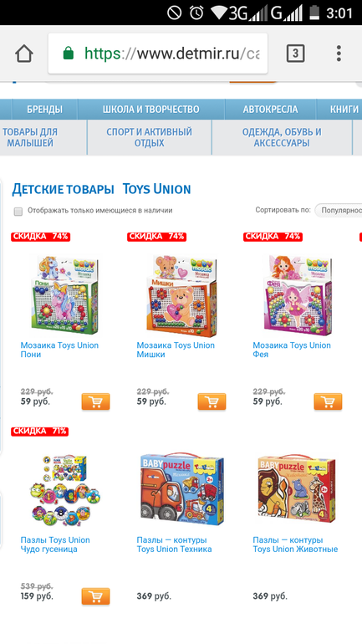Open the Мишки mosaic product image
Image resolution: width=362 pixels, height=644 pixels.
tap(181, 294)
